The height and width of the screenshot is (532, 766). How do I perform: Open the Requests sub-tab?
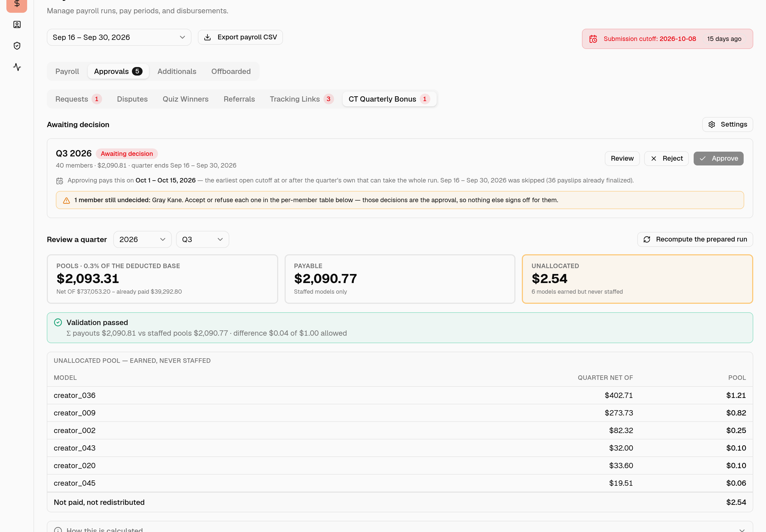78,99
